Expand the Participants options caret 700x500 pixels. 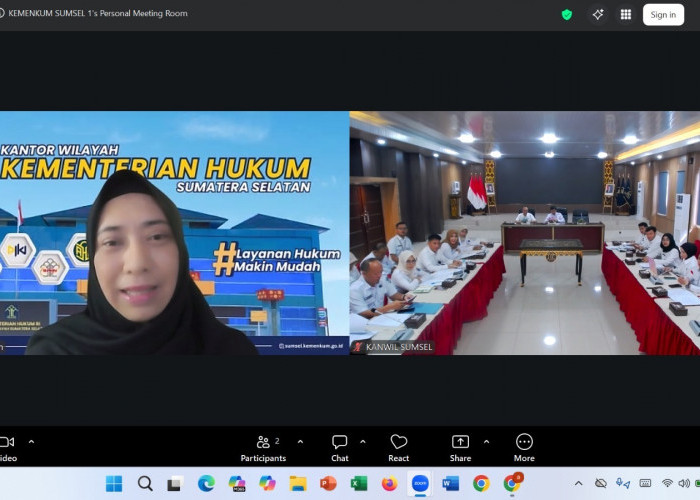300,442
